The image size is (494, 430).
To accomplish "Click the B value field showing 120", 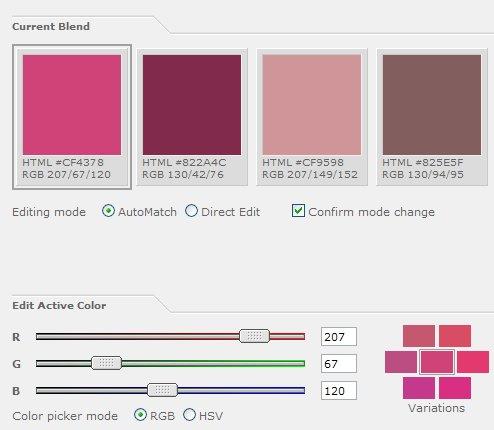I will 339,390.
